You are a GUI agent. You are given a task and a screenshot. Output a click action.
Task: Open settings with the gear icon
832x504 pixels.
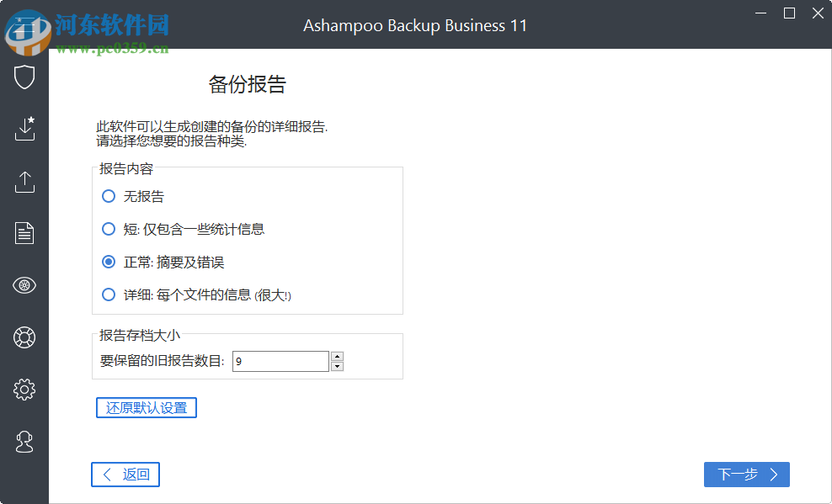pos(24,390)
